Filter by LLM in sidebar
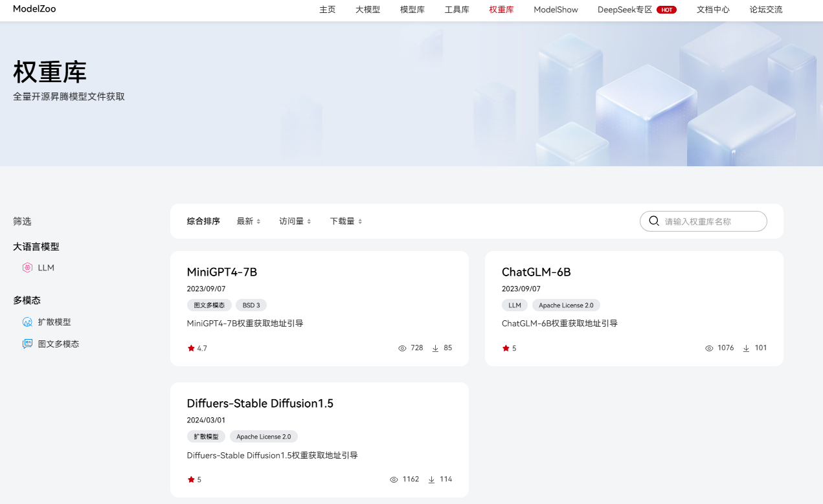Image resolution: width=823 pixels, height=504 pixels. coord(46,268)
